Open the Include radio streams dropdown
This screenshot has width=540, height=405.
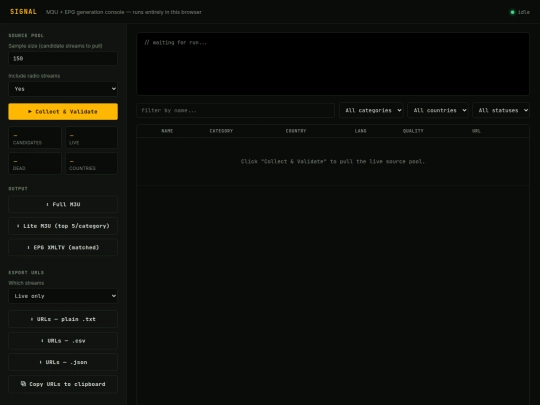(x=63, y=89)
